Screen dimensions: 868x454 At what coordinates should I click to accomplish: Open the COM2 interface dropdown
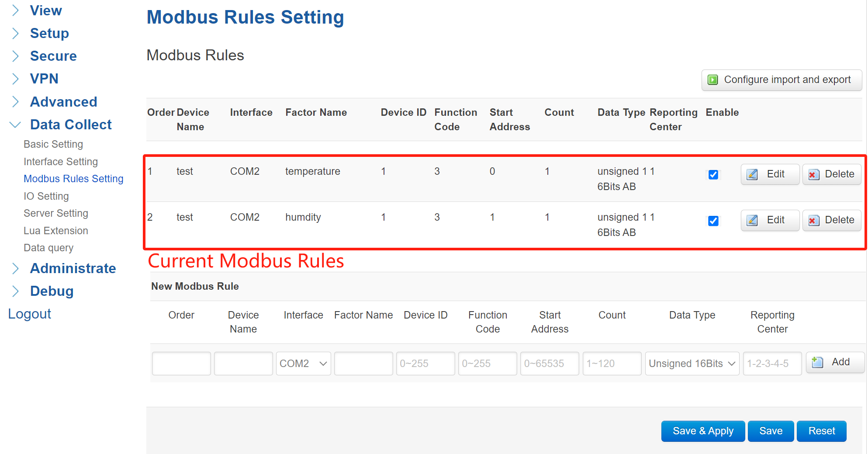(303, 364)
